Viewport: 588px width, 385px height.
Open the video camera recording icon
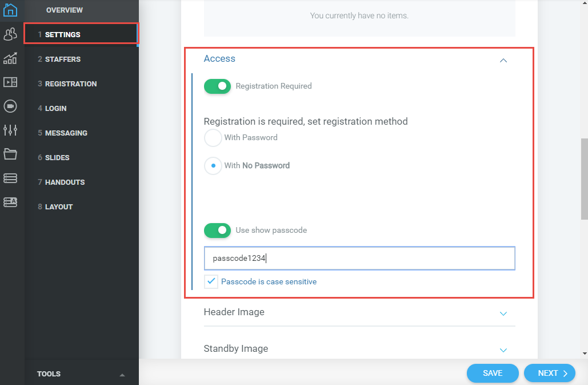[x=10, y=106]
